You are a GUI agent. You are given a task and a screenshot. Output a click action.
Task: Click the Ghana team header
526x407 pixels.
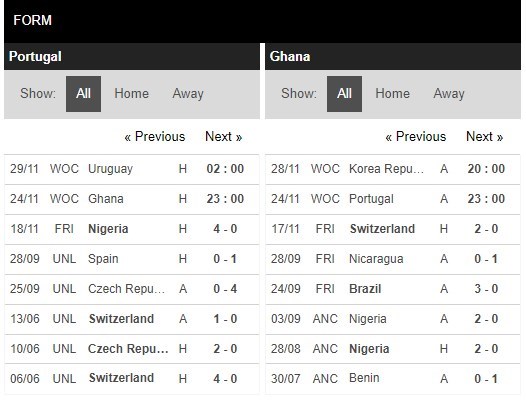click(x=393, y=56)
